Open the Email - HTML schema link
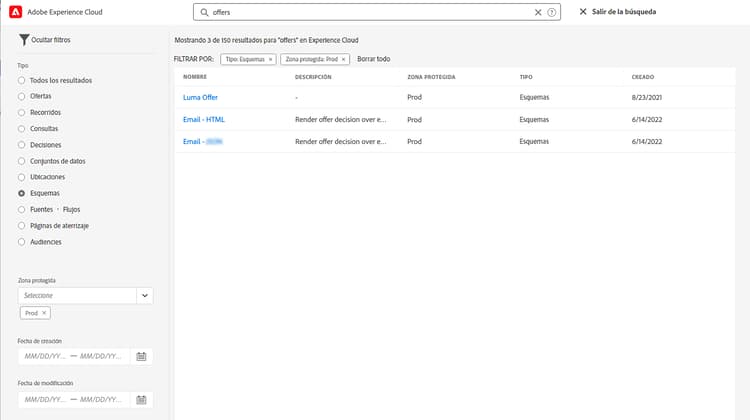 203,120
